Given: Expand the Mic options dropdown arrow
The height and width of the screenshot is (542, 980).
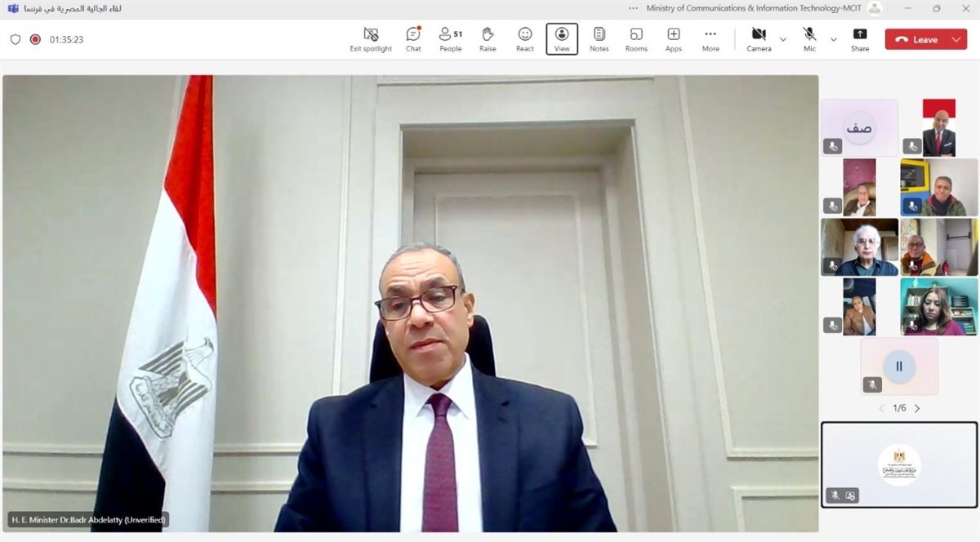Looking at the screenshot, I should (x=833, y=39).
